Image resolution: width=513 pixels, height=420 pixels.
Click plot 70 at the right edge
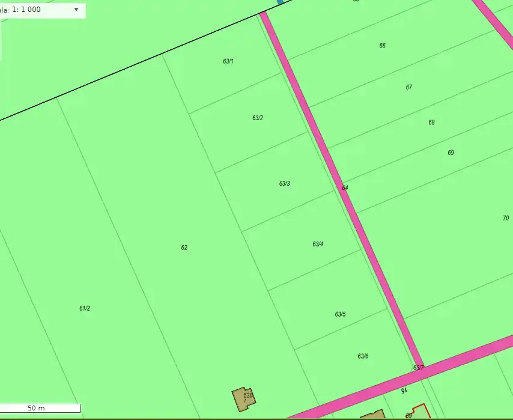click(505, 218)
